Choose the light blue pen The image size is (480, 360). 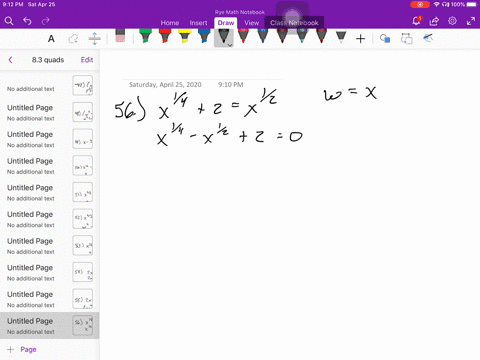pos(302,36)
